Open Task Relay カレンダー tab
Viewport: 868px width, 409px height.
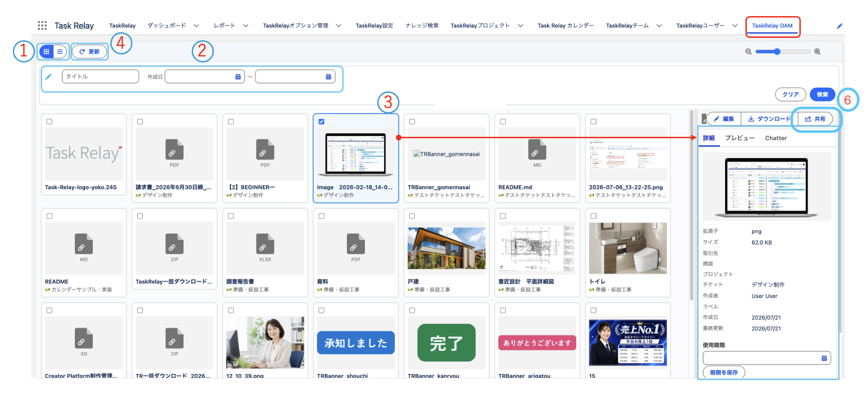tap(566, 26)
